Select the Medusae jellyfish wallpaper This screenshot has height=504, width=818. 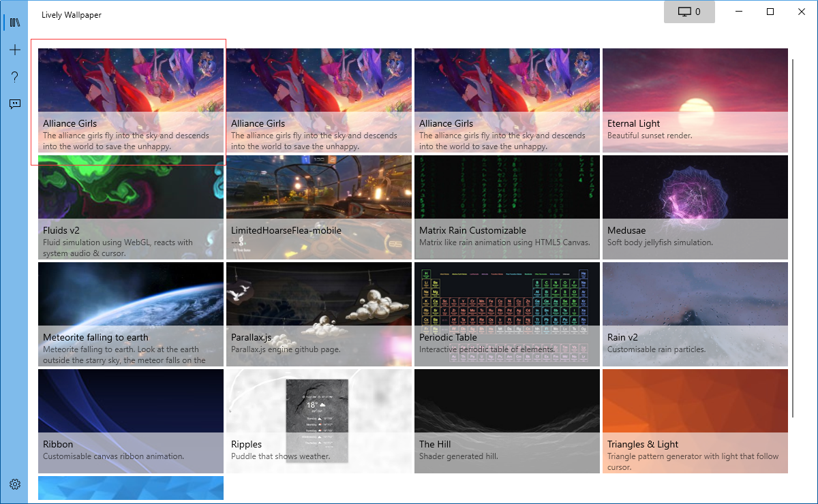[695, 207]
